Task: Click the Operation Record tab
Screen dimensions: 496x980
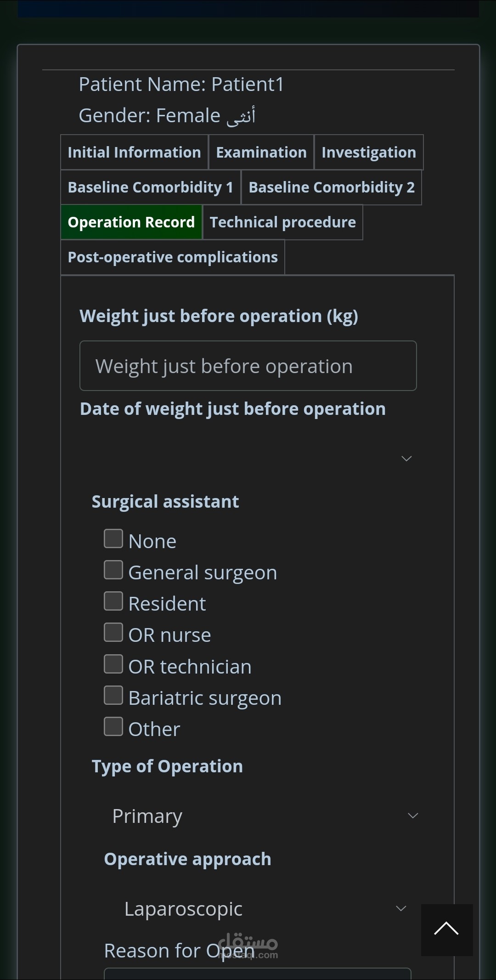Action: (x=131, y=222)
